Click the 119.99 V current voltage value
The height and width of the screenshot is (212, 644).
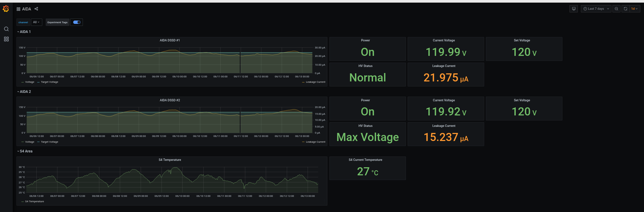[x=446, y=52]
